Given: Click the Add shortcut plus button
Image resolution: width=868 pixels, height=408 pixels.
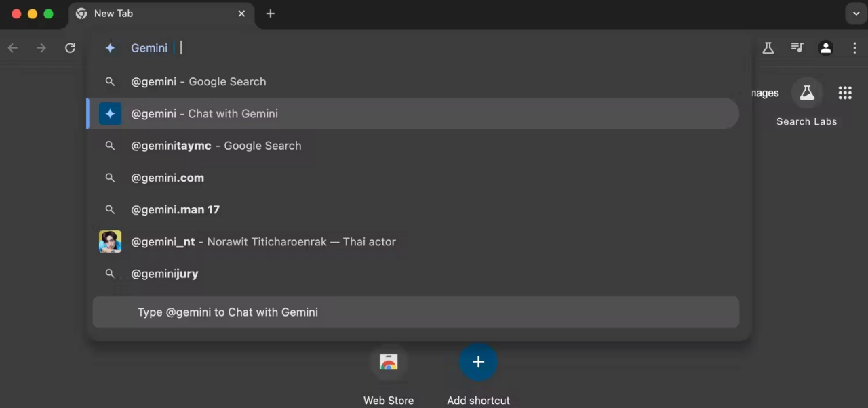Looking at the screenshot, I should coord(478,362).
